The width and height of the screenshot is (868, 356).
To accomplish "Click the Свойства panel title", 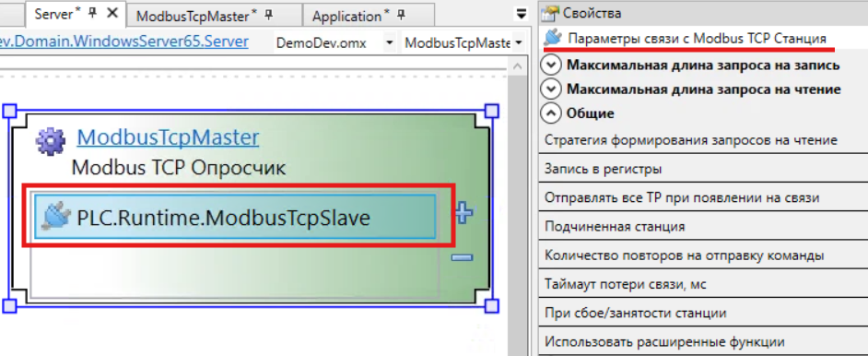I will 592,13.
